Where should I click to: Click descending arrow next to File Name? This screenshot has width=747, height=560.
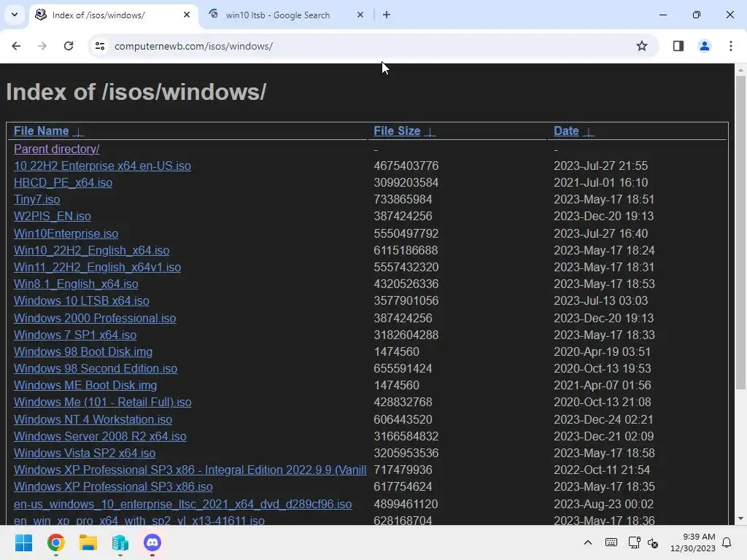point(79,132)
